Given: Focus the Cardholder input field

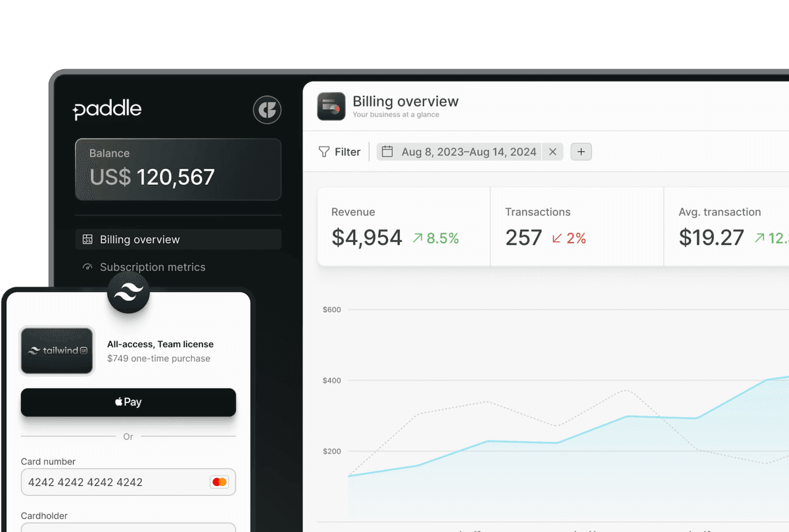Looking at the screenshot, I should (x=128, y=527).
